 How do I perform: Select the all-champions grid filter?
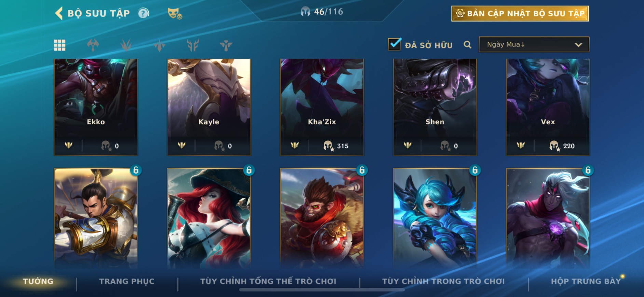tap(60, 45)
